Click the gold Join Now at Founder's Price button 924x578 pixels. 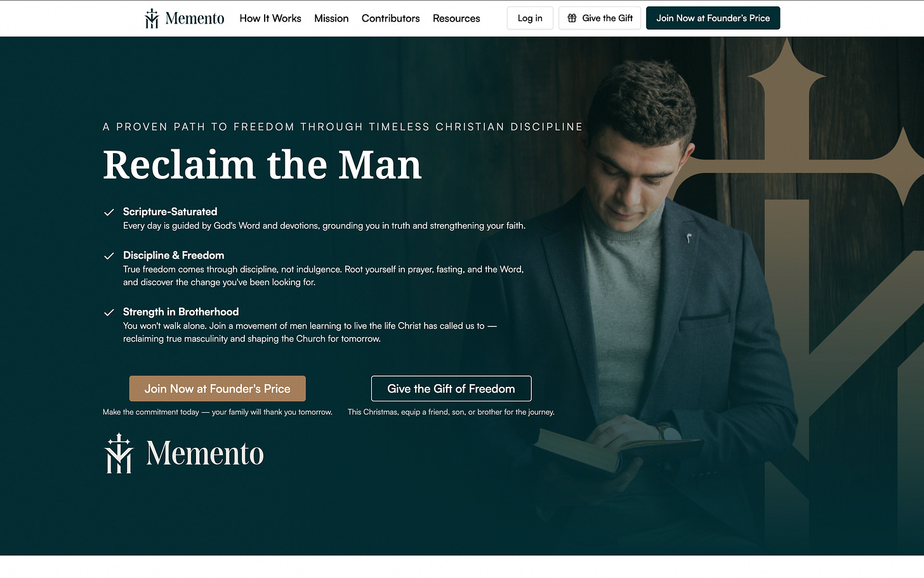point(218,389)
